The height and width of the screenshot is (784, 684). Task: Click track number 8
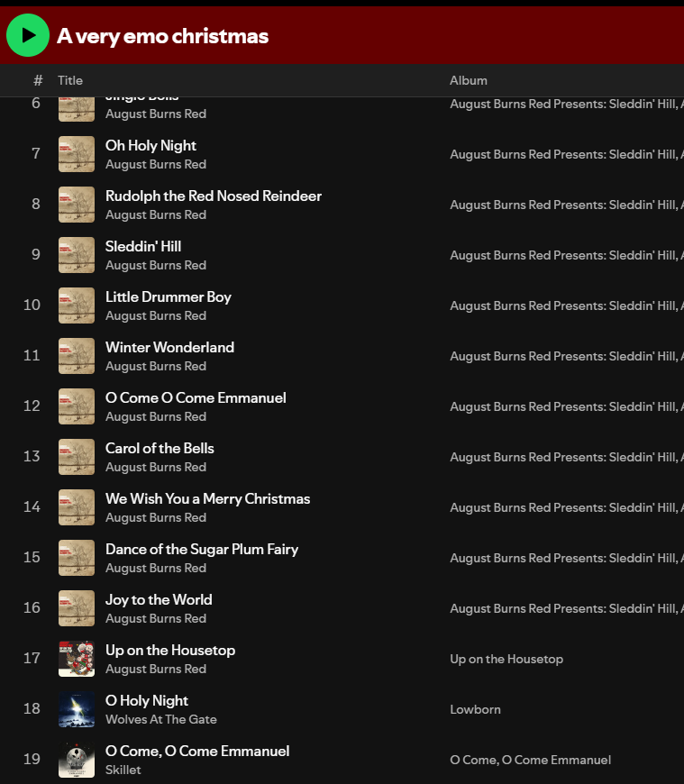click(x=36, y=204)
